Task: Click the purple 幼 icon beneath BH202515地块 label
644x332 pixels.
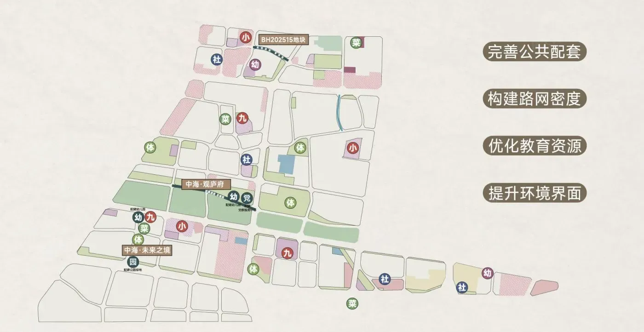Action: click(x=255, y=64)
